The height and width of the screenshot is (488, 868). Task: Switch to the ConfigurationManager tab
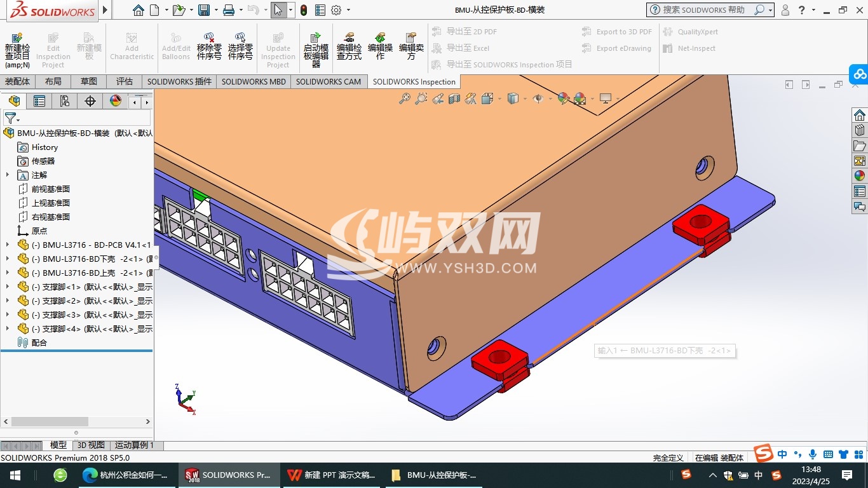(64, 101)
